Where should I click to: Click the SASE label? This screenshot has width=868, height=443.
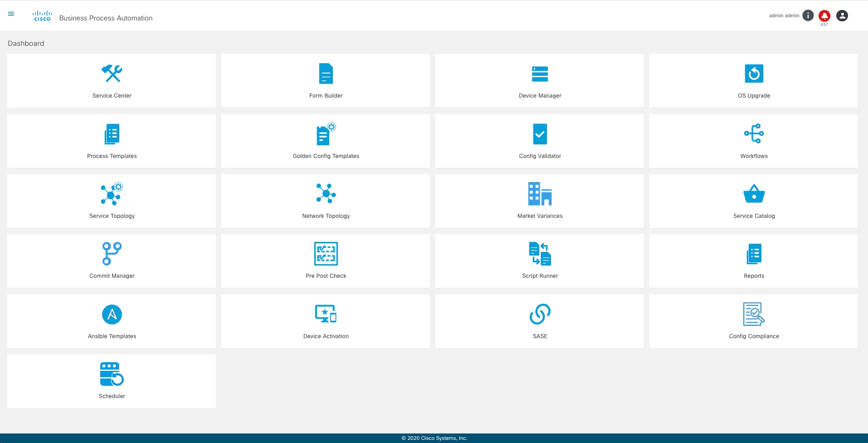[540, 336]
